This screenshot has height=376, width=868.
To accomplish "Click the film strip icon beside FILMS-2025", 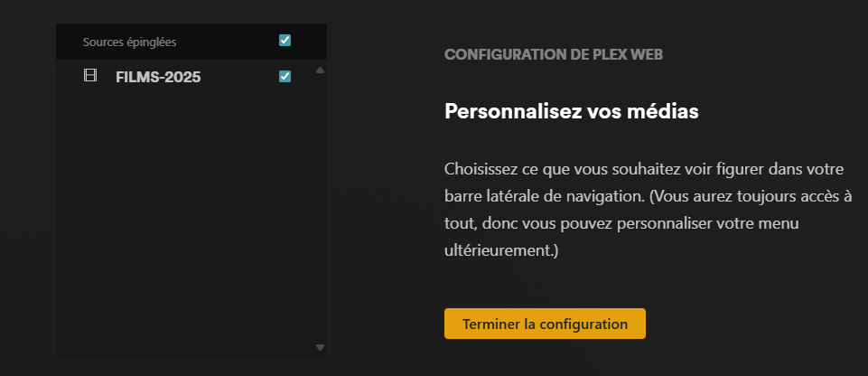I will 90,75.
